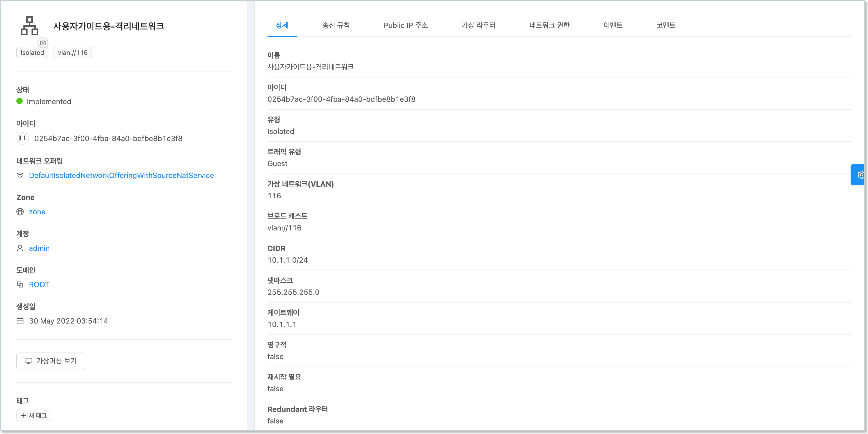Click the user icon beside admin
The image size is (868, 434).
point(20,248)
